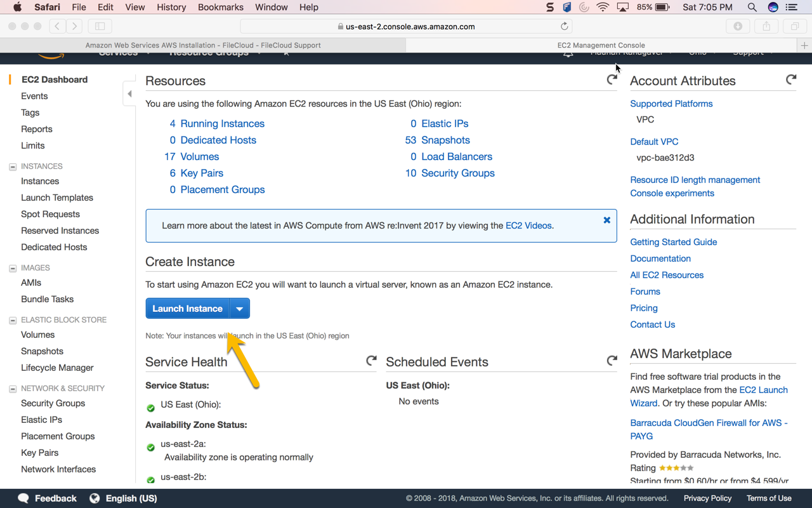
Task: Refresh the Resources panel
Action: point(612,79)
